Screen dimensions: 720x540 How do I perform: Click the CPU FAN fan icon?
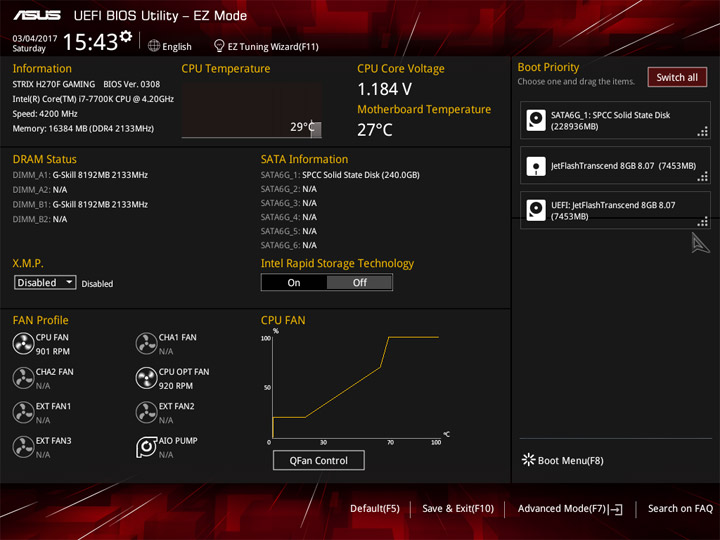(23, 343)
